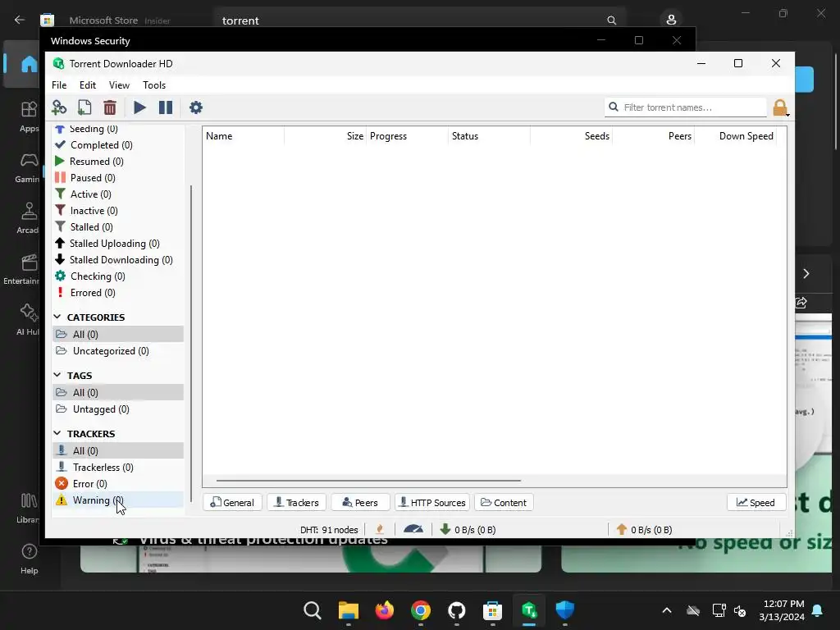
Task: Select All (0) under Tags
Action: (118, 393)
